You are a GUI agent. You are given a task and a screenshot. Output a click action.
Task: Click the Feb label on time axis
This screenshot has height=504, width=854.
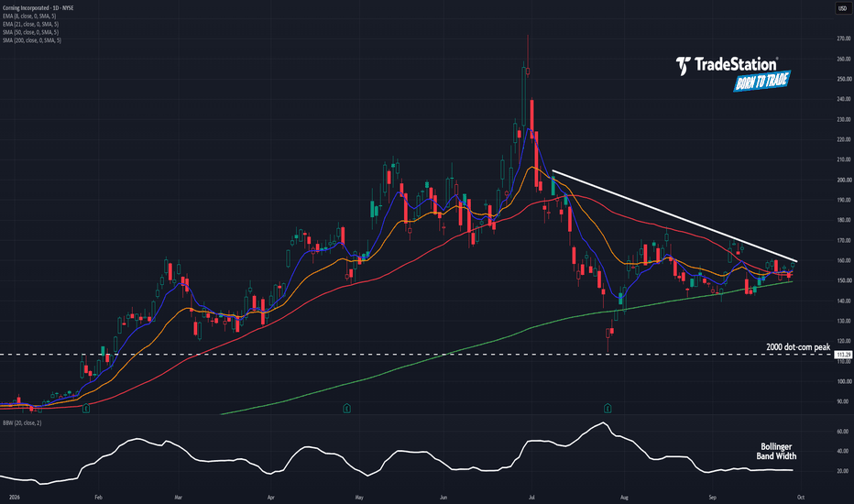tap(98, 498)
